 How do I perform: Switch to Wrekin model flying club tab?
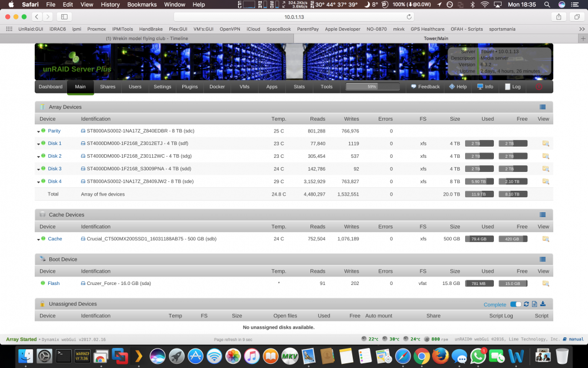[146, 39]
